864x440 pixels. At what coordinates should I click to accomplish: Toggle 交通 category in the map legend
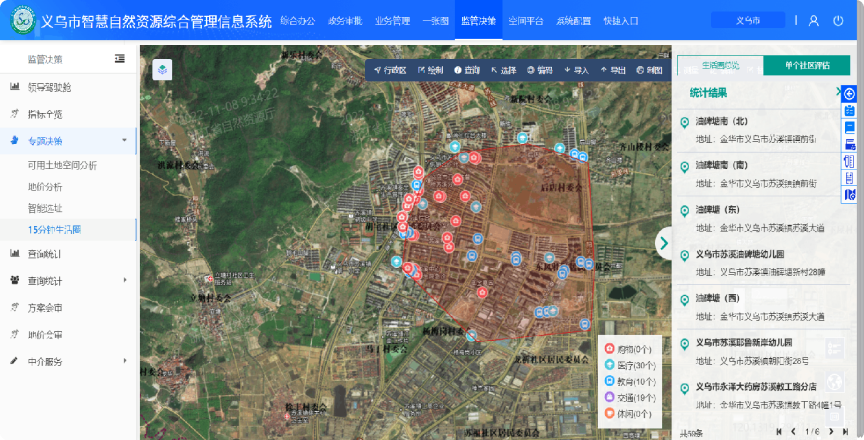[x=630, y=397]
